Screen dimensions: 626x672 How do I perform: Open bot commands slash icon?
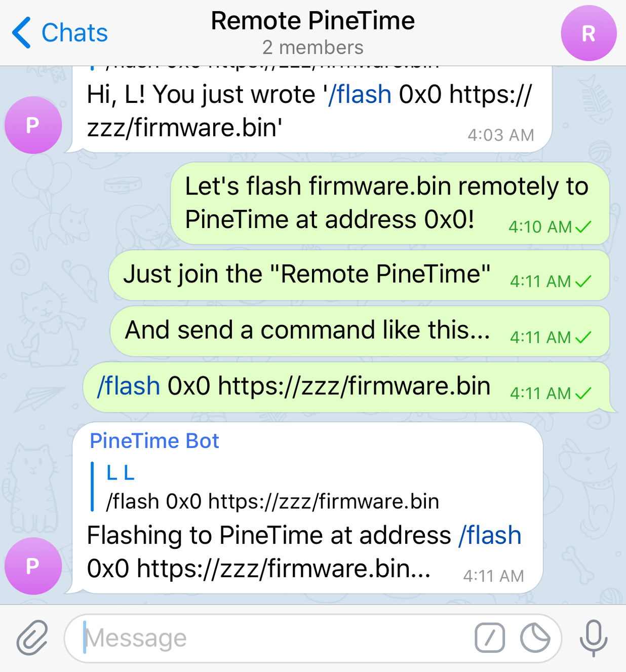490,638
